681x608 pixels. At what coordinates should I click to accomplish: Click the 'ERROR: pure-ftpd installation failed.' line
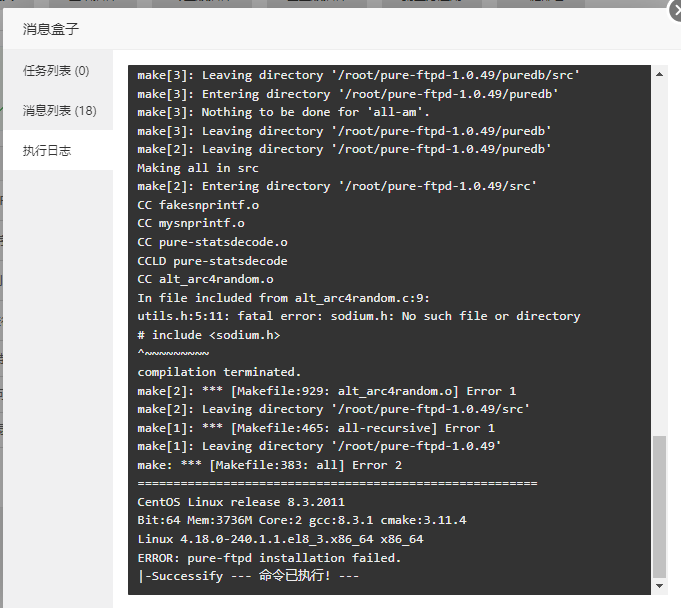tap(269, 558)
